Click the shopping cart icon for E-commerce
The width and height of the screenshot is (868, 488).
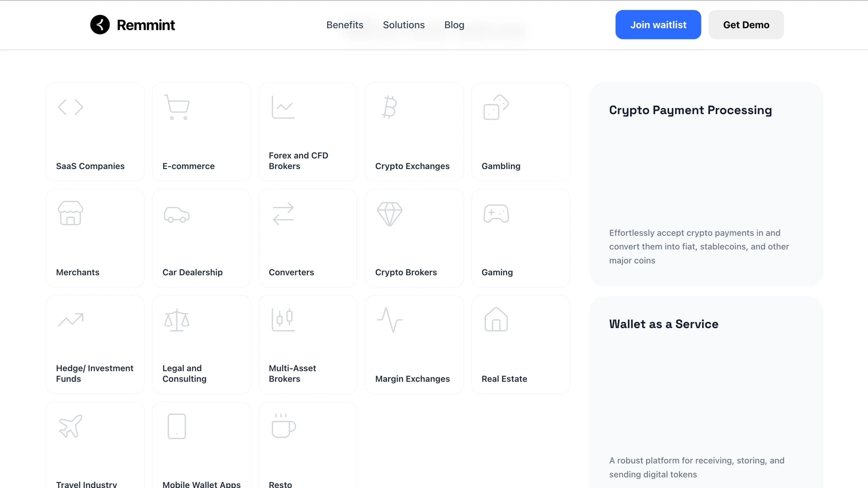pyautogui.click(x=176, y=107)
